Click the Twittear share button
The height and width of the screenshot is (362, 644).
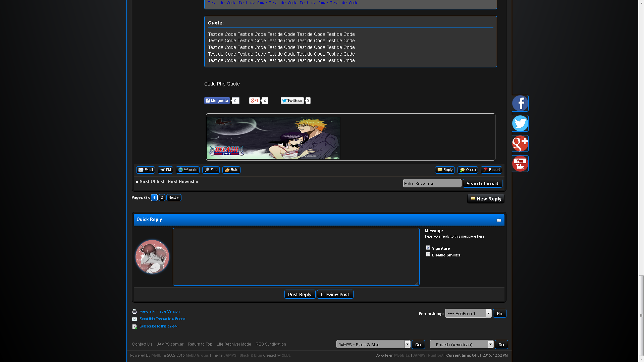click(x=292, y=101)
